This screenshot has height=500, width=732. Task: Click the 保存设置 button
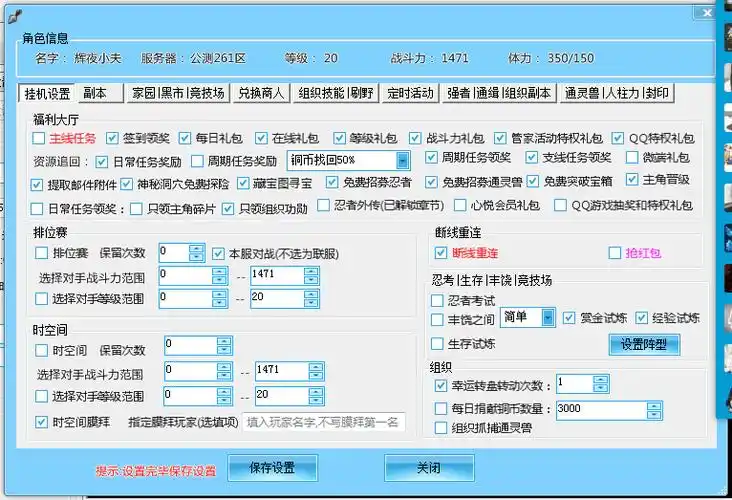coord(273,468)
